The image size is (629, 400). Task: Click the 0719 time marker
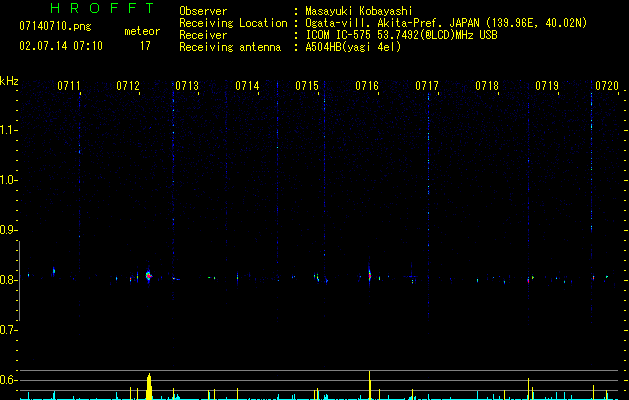click(x=547, y=86)
